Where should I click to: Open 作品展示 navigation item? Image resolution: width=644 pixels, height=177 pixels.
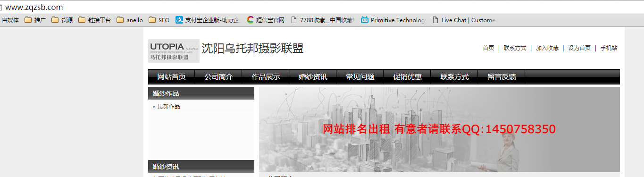pyautogui.click(x=266, y=77)
